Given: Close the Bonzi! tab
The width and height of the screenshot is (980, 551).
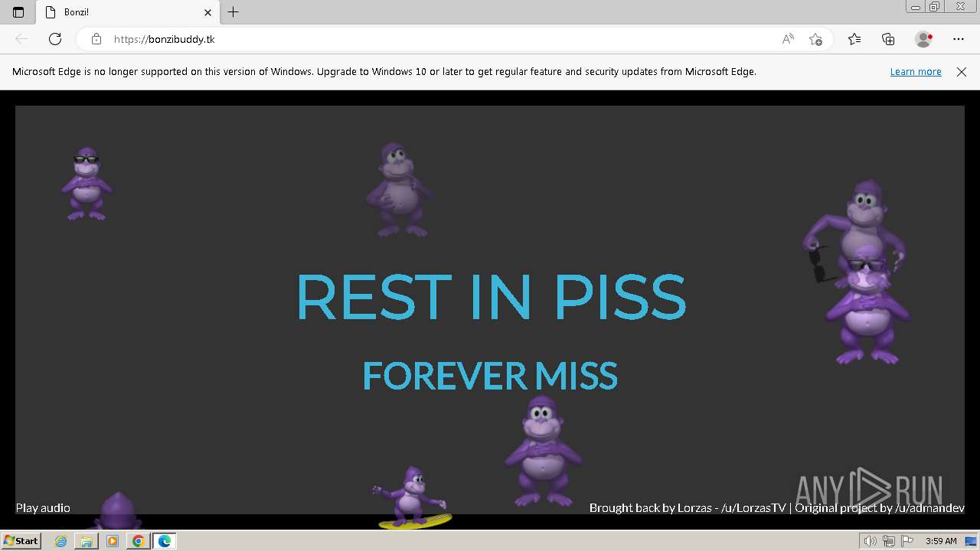Looking at the screenshot, I should click(207, 12).
